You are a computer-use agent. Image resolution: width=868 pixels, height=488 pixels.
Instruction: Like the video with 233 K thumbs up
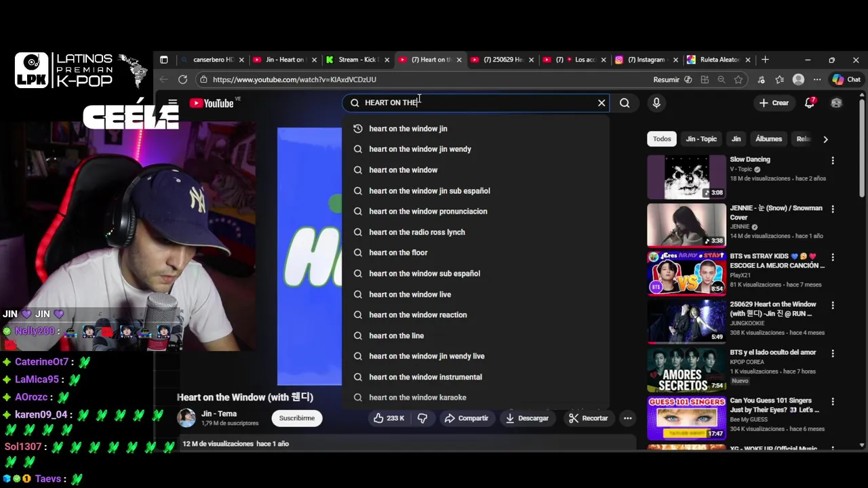click(x=389, y=418)
